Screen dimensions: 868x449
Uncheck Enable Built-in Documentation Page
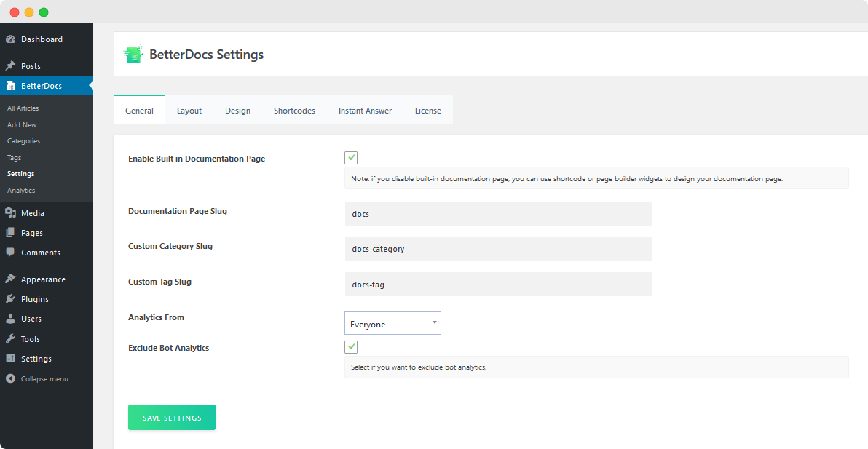click(351, 158)
